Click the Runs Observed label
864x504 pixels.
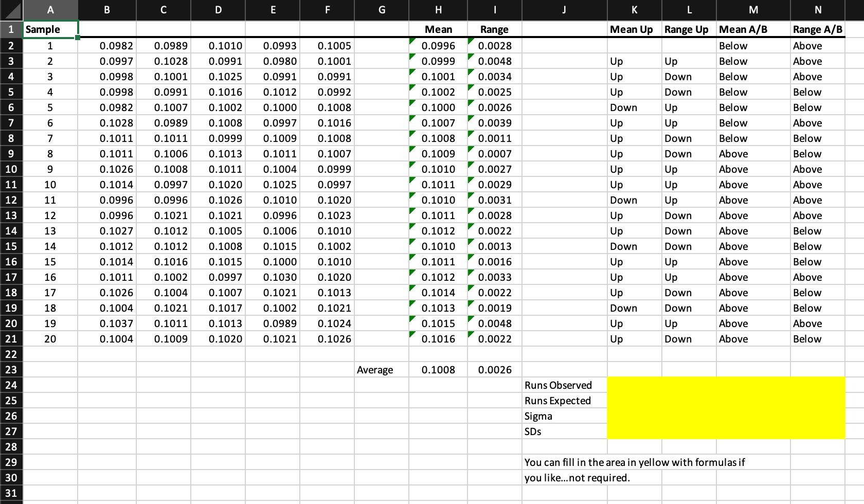(558, 385)
